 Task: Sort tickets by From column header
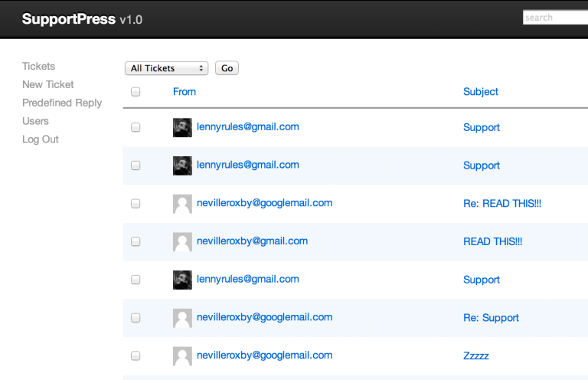click(x=185, y=92)
